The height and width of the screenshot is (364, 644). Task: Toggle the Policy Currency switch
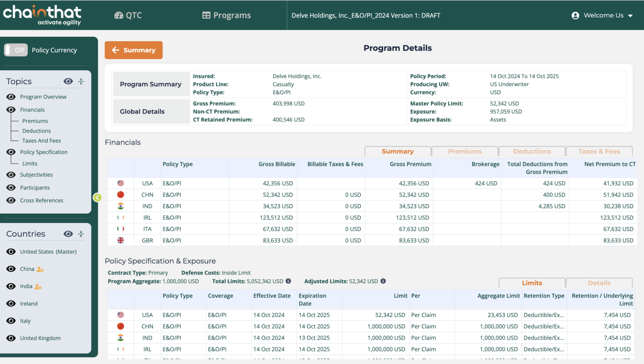tap(16, 50)
